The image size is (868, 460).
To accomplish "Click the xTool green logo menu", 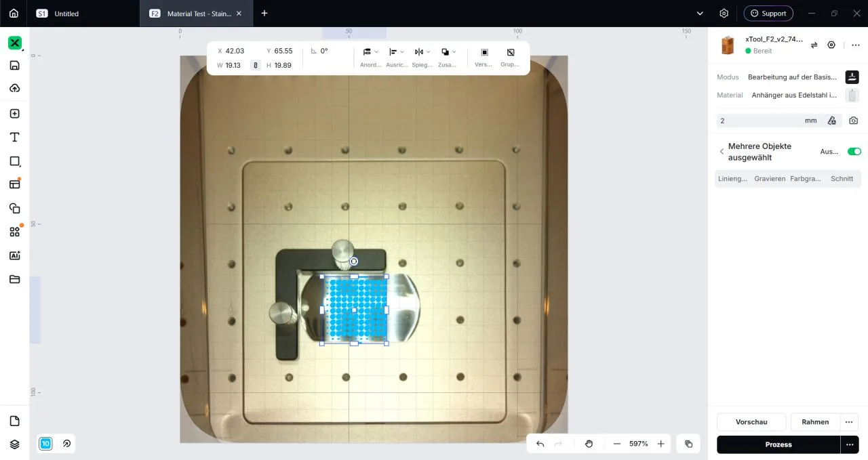I will (15, 43).
